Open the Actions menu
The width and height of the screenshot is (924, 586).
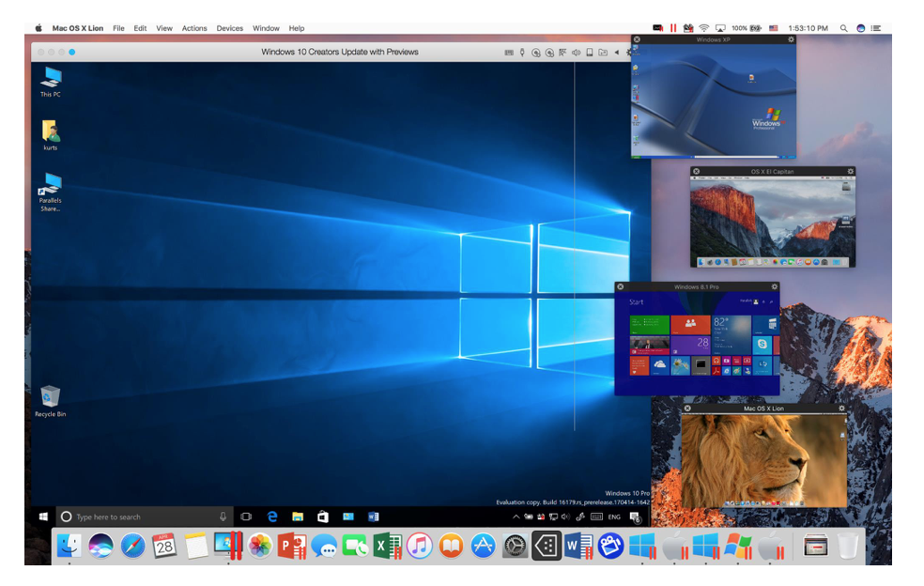pyautogui.click(x=194, y=28)
